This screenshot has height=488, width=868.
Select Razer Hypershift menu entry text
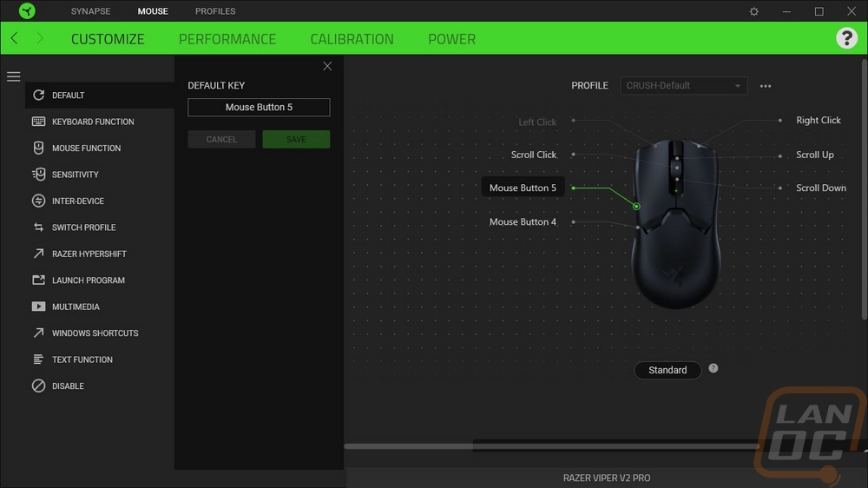point(89,254)
